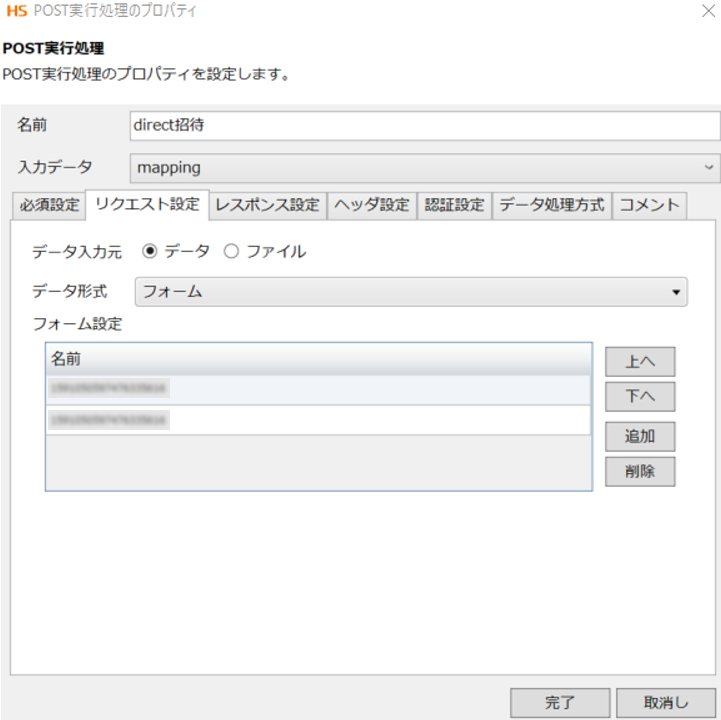
Task: Click the 下へ button
Action: pos(640,396)
